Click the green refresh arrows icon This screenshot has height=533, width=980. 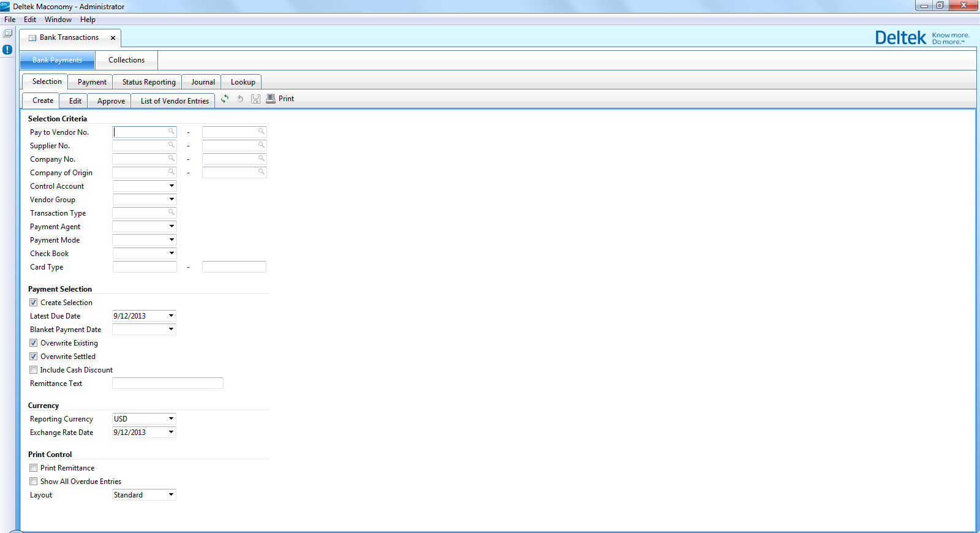point(225,99)
